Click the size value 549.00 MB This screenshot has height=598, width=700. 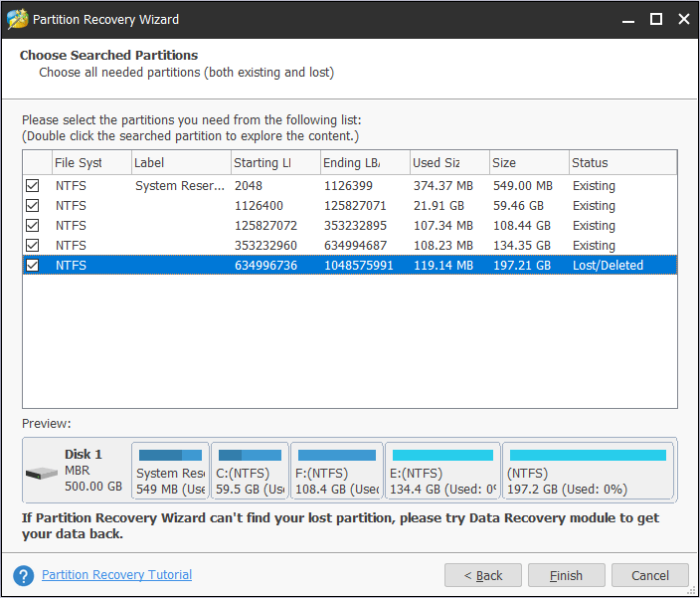coord(523,186)
